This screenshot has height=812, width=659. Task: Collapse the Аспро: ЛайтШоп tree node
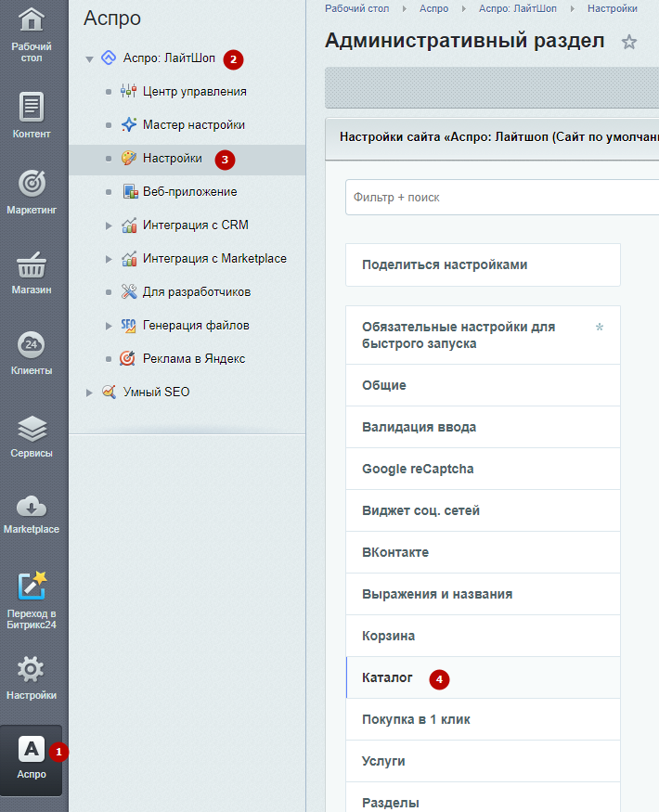tap(89, 59)
